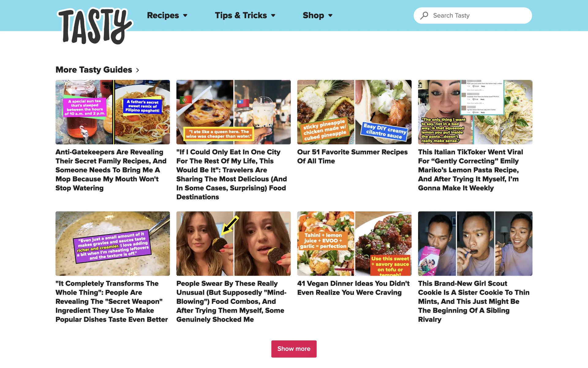The image size is (588, 368).
Task: Expand the Recipes dropdown arrow
Action: click(185, 16)
